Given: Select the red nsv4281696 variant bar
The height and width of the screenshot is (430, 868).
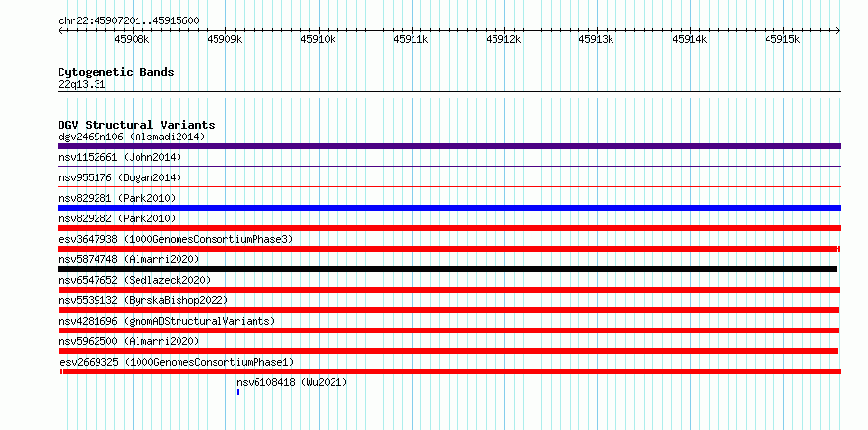Looking at the screenshot, I should pyautogui.click(x=449, y=331).
